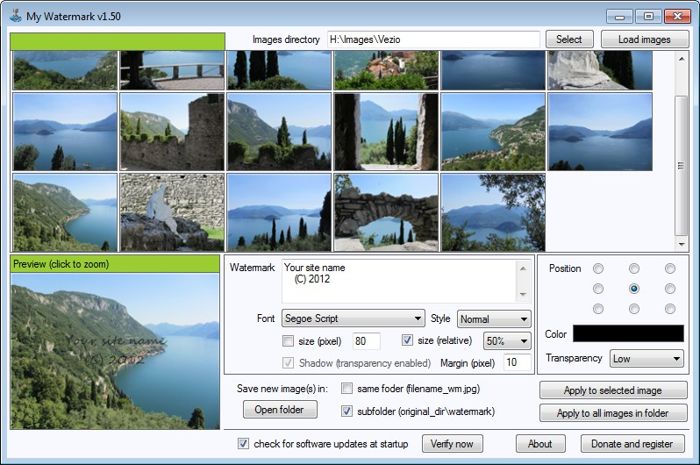The height and width of the screenshot is (465, 700).
Task: Select the middle-right Position radio button
Action: pos(670,289)
